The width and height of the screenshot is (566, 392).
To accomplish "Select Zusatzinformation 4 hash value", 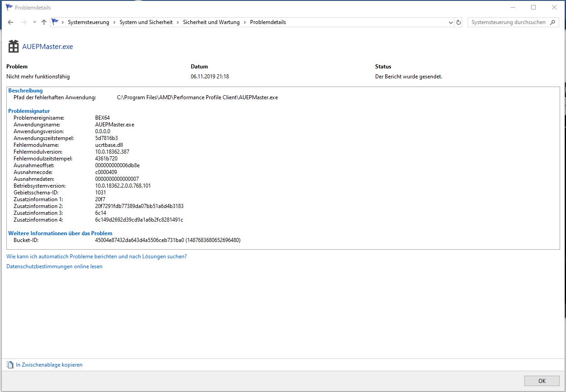I will point(139,220).
